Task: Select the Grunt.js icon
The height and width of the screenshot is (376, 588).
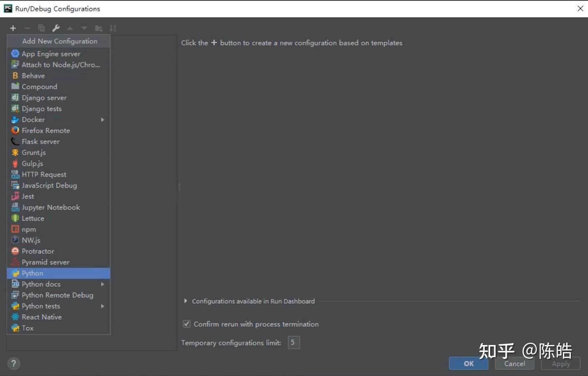Action: pyautogui.click(x=15, y=152)
